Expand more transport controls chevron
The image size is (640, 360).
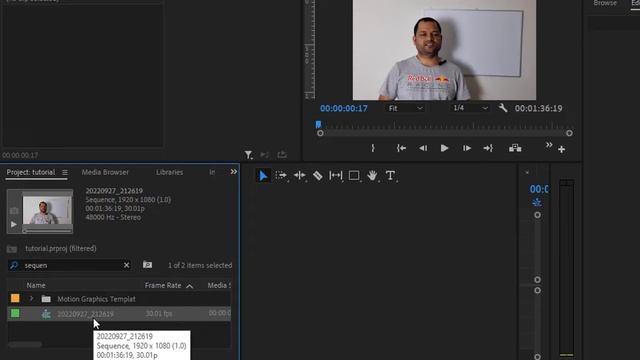pyautogui.click(x=549, y=145)
